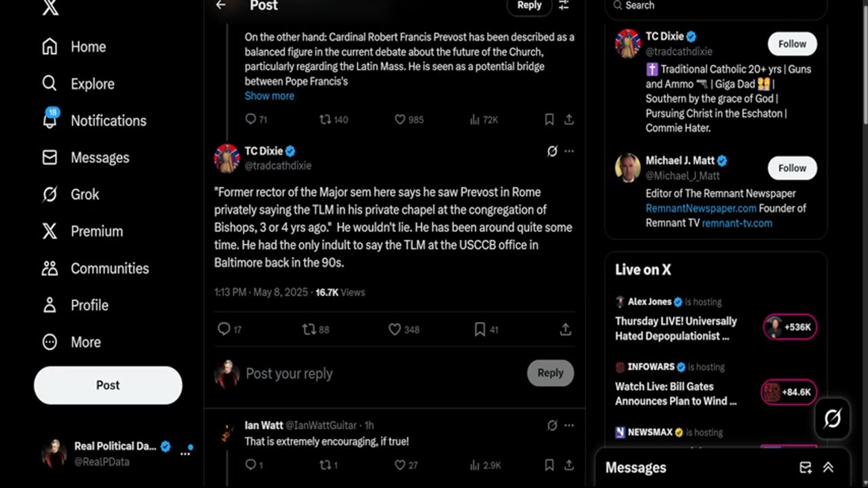
Task: Navigate to Communities in sidebar
Action: (x=109, y=268)
